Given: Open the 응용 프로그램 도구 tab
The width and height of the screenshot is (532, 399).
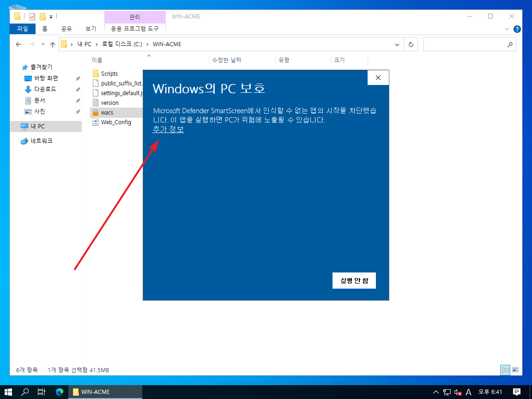Looking at the screenshot, I should [135, 29].
